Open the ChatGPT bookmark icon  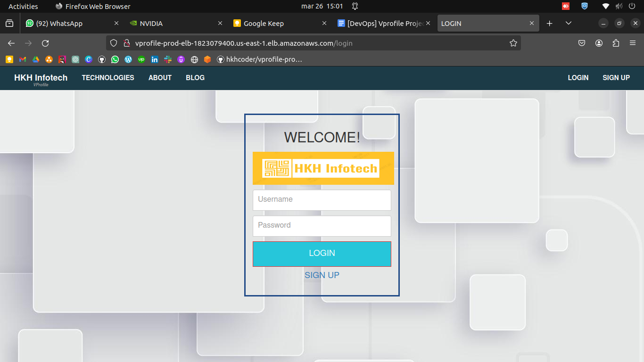(x=75, y=59)
